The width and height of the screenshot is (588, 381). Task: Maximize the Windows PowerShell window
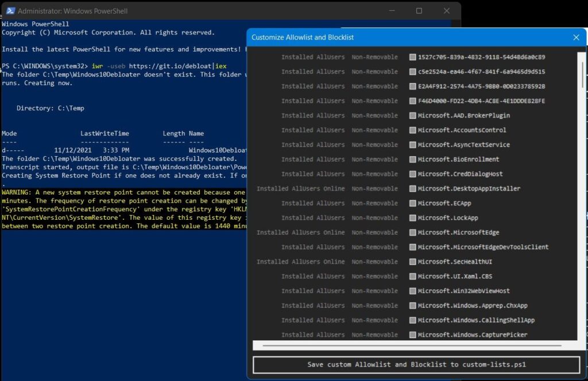pos(419,11)
